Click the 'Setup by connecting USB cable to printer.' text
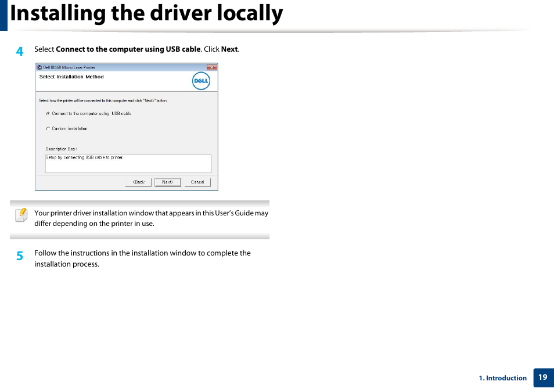This screenshot has height=392, width=554. pyautogui.click(x=84, y=157)
